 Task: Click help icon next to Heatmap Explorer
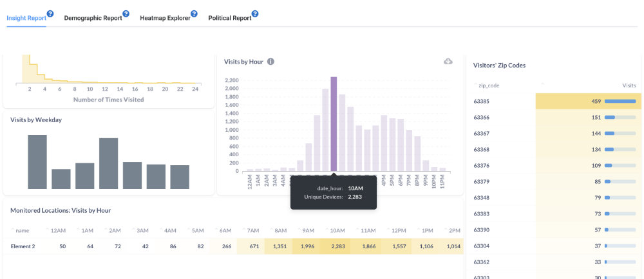(194, 14)
